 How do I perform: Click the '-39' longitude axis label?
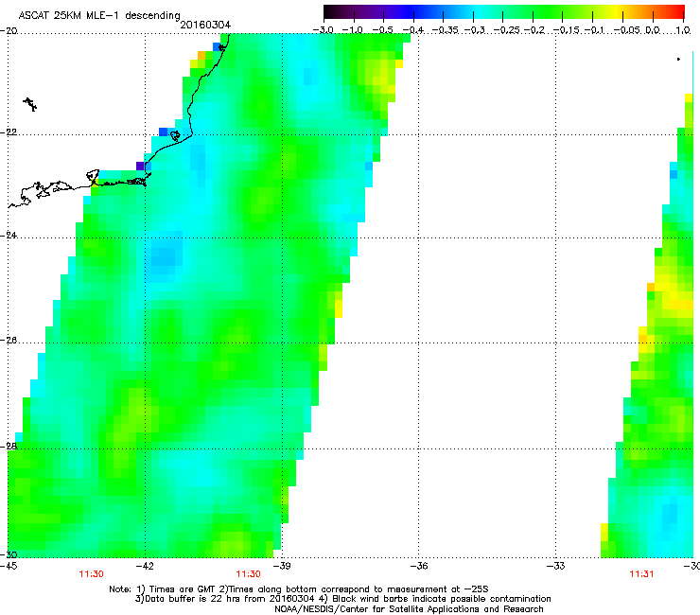pyautogui.click(x=282, y=566)
